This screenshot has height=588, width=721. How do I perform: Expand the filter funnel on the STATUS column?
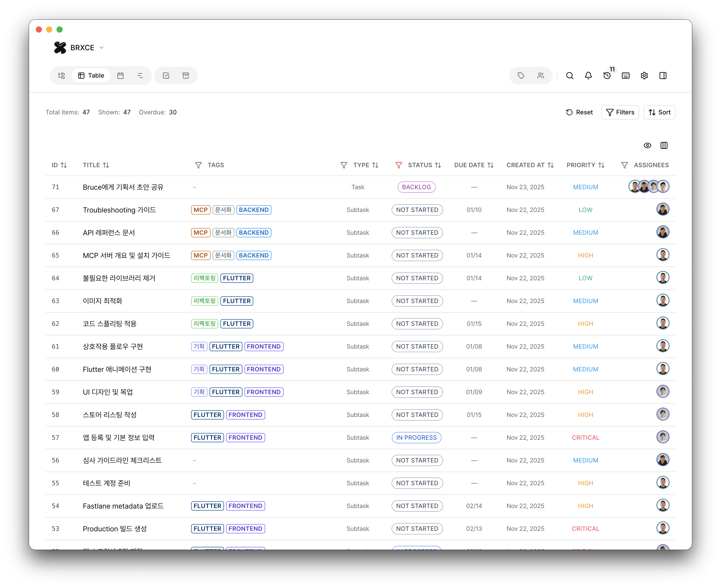point(399,165)
